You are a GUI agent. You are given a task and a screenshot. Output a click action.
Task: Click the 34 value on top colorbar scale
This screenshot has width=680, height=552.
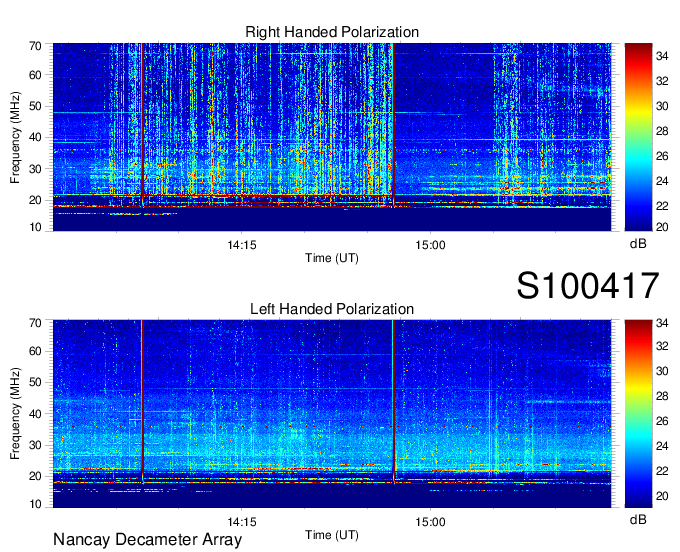[662, 56]
